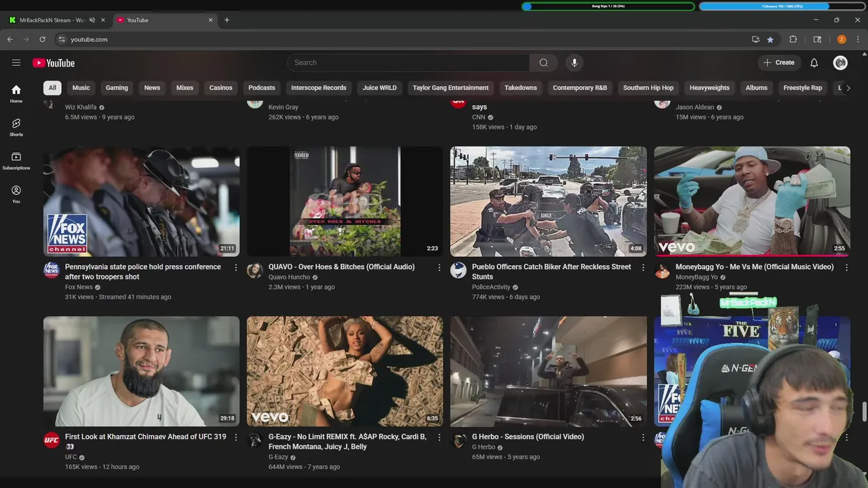Click the Quavo Huncho channel avatar
Image resolution: width=868 pixels, height=488 pixels.
pos(255,270)
